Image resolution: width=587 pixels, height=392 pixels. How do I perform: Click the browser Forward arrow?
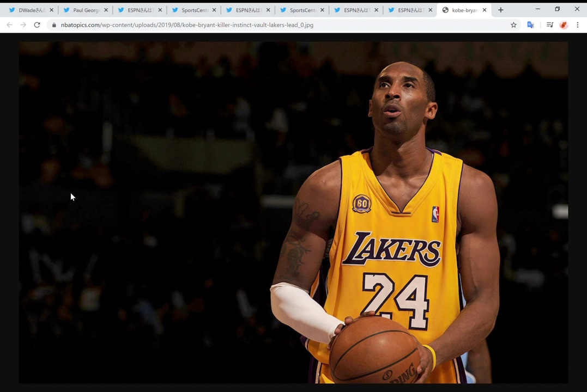(23, 25)
